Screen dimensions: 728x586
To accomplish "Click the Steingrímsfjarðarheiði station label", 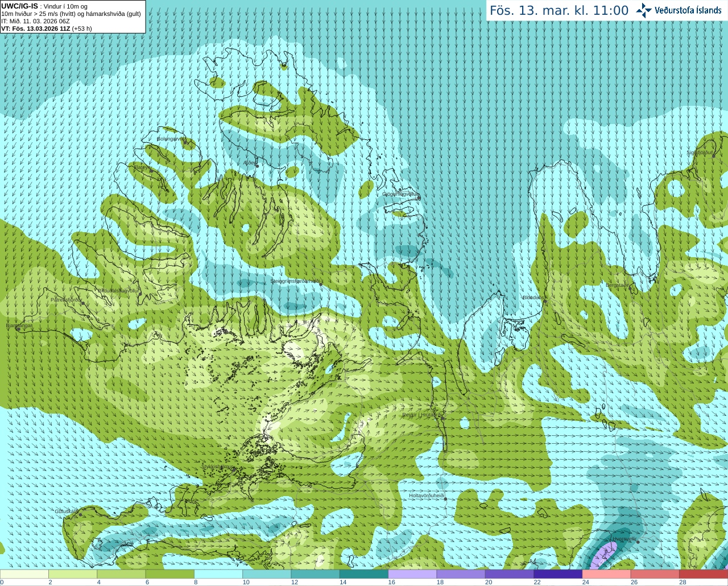I will pyautogui.click(x=295, y=281).
